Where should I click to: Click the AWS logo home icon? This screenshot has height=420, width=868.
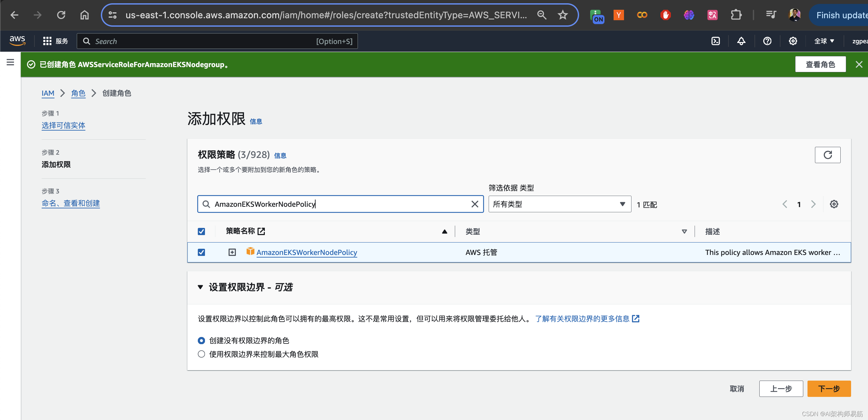tap(17, 41)
